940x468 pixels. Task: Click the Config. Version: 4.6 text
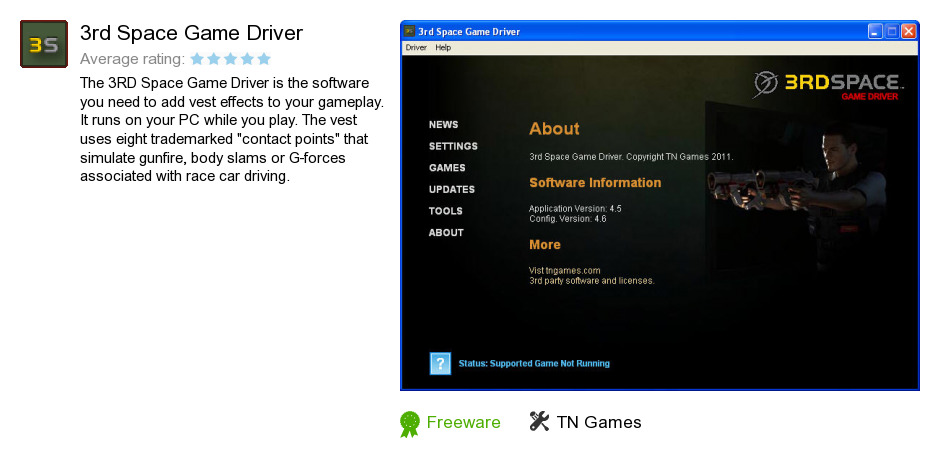568,219
